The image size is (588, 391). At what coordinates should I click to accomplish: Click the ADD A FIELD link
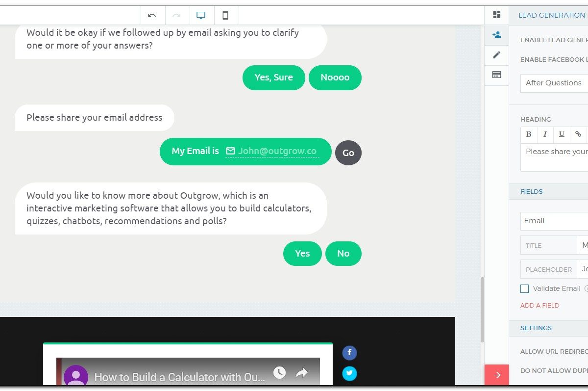pyautogui.click(x=539, y=305)
